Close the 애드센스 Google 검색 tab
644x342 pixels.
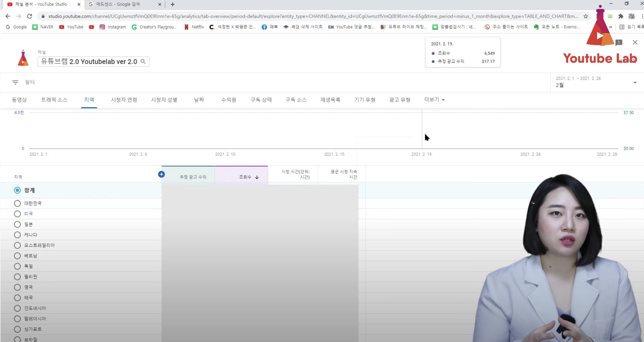click(x=160, y=4)
